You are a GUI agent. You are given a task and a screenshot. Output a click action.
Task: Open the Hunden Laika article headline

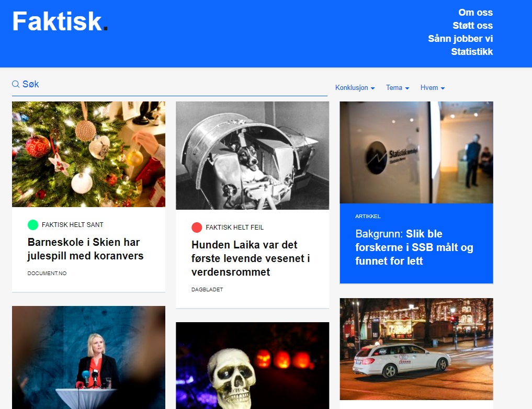[x=251, y=258]
